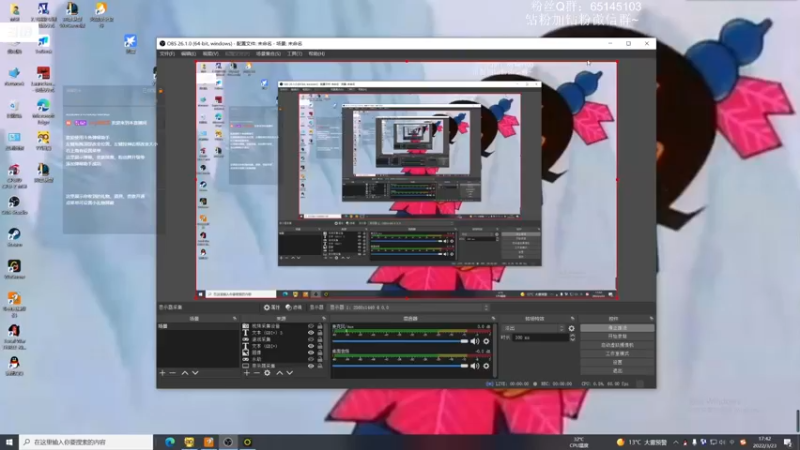Add a new scene with plus icon
This screenshot has width=800, height=450.
(x=162, y=373)
